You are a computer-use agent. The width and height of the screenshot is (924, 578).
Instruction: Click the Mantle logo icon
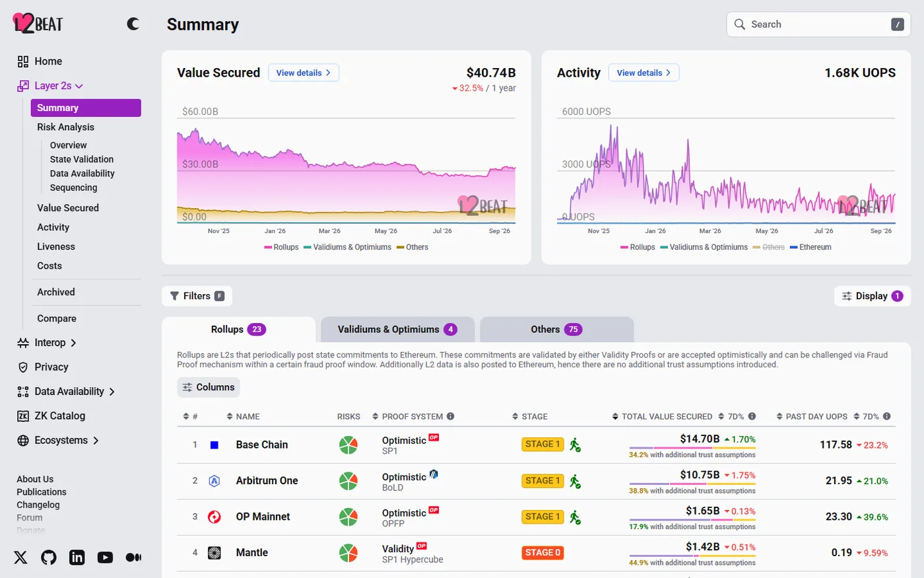point(214,553)
